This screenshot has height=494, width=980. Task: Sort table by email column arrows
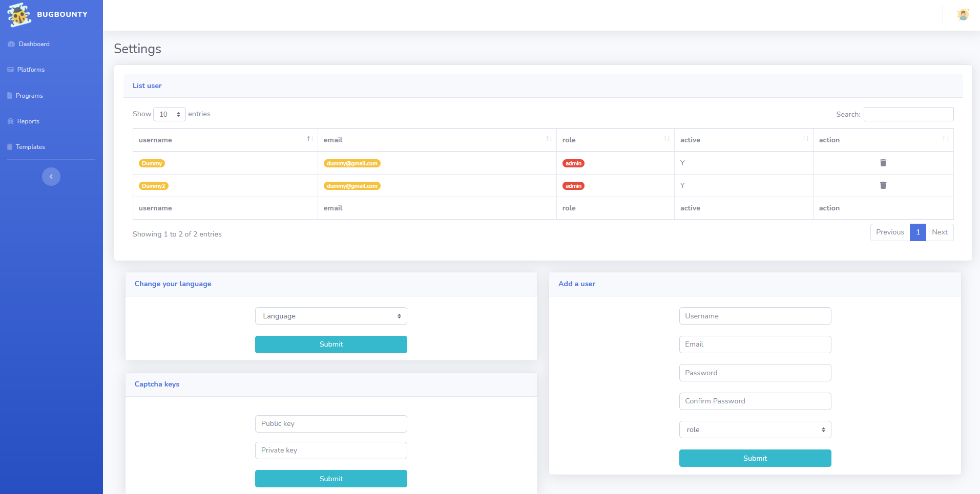pos(549,139)
